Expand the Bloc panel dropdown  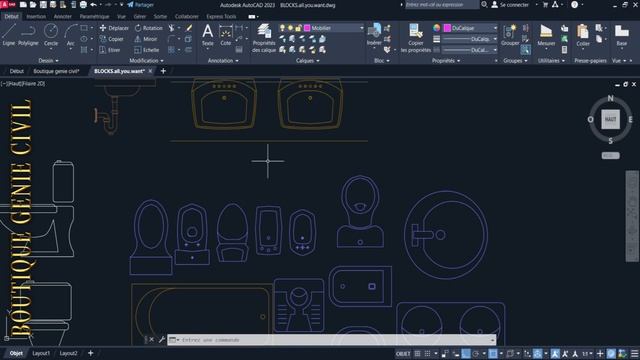[382, 60]
